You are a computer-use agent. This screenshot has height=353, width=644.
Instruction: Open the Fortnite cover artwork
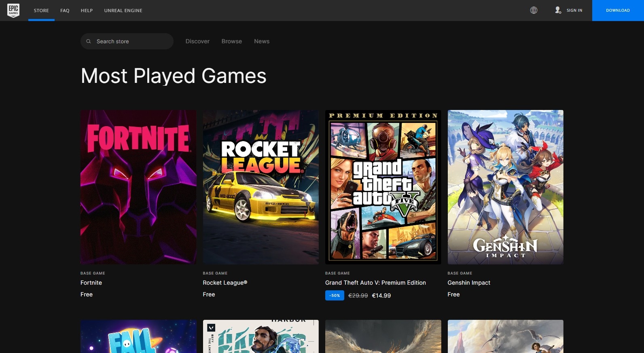(138, 187)
